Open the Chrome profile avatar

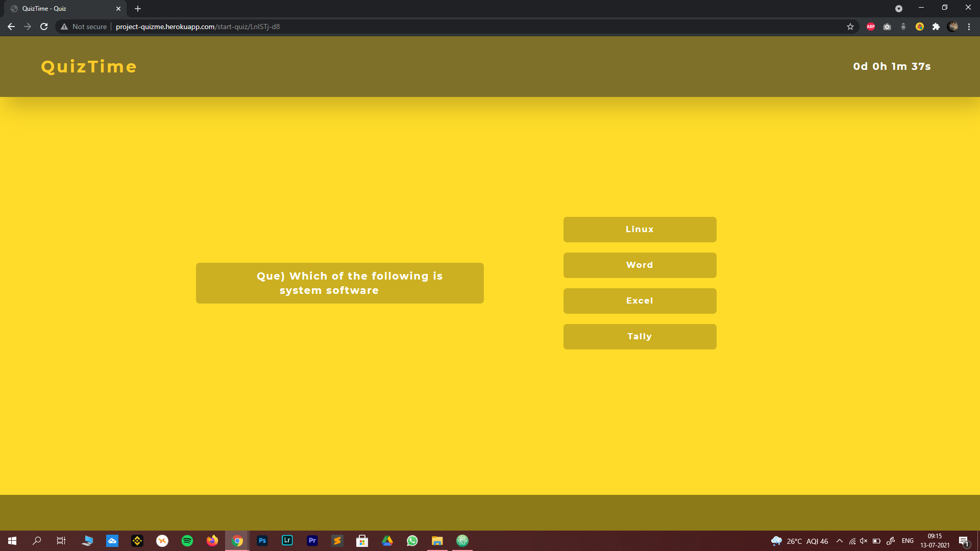click(x=952, y=27)
